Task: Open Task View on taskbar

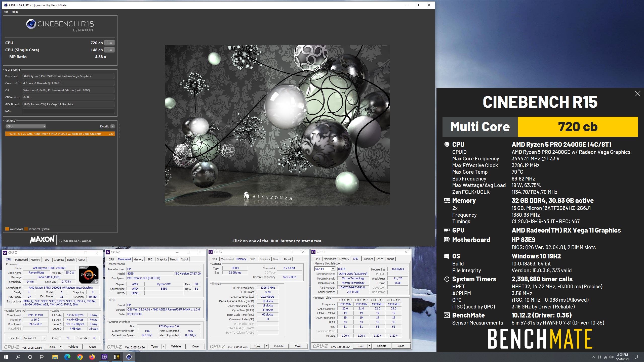Action: pyautogui.click(x=42, y=357)
